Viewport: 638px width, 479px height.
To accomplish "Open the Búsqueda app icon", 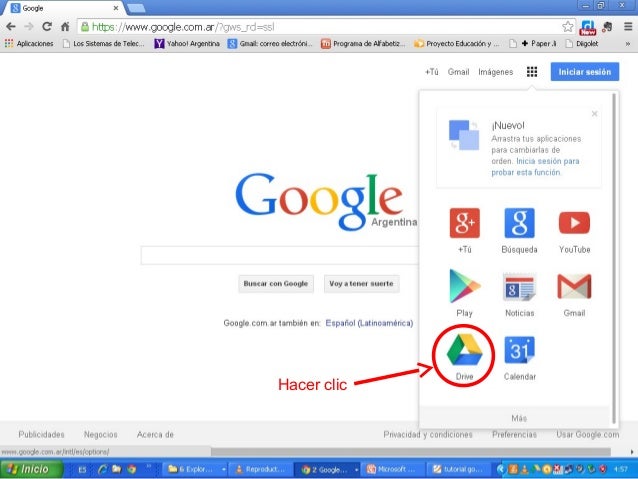I will point(520,223).
